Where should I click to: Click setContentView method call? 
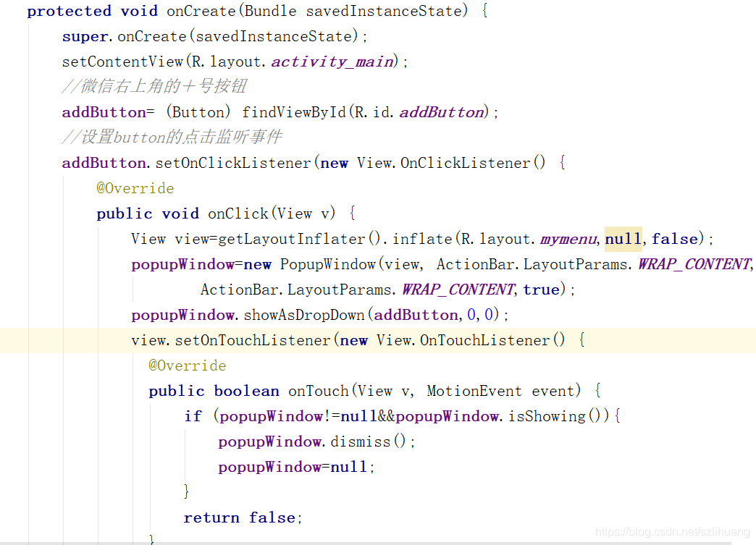[122, 62]
